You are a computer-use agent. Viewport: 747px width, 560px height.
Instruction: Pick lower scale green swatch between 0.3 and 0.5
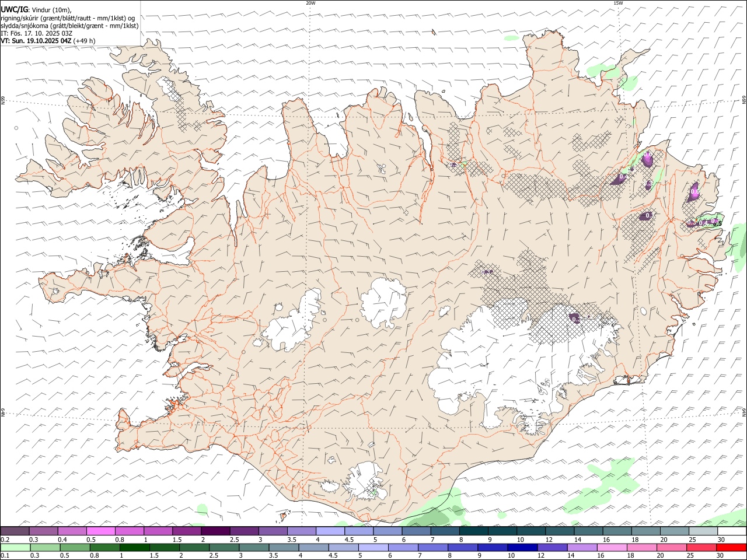tap(45, 548)
